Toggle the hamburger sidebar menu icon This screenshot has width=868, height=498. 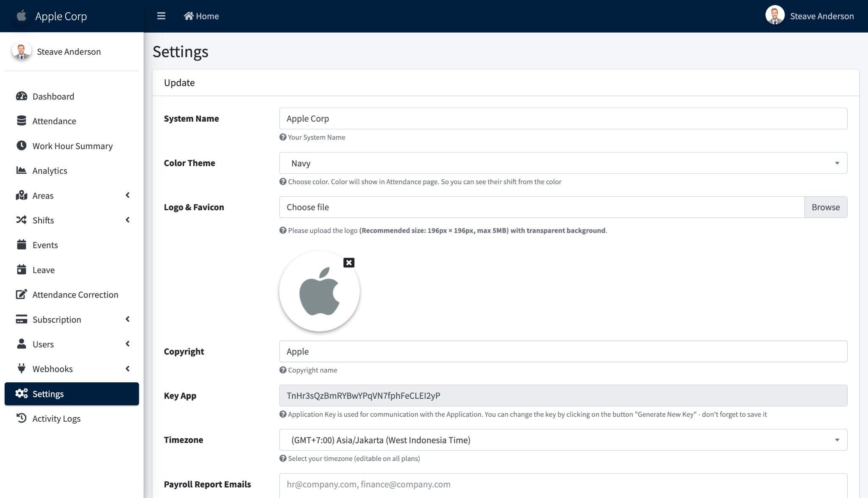tap(161, 16)
